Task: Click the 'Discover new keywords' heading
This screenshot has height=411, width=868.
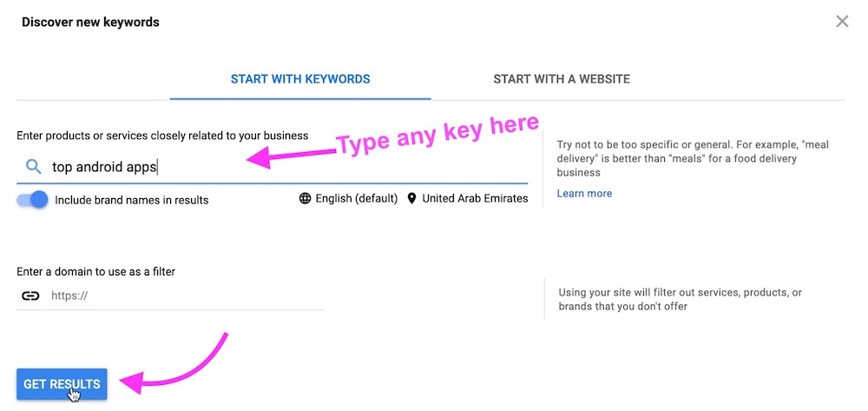Action: [90, 23]
